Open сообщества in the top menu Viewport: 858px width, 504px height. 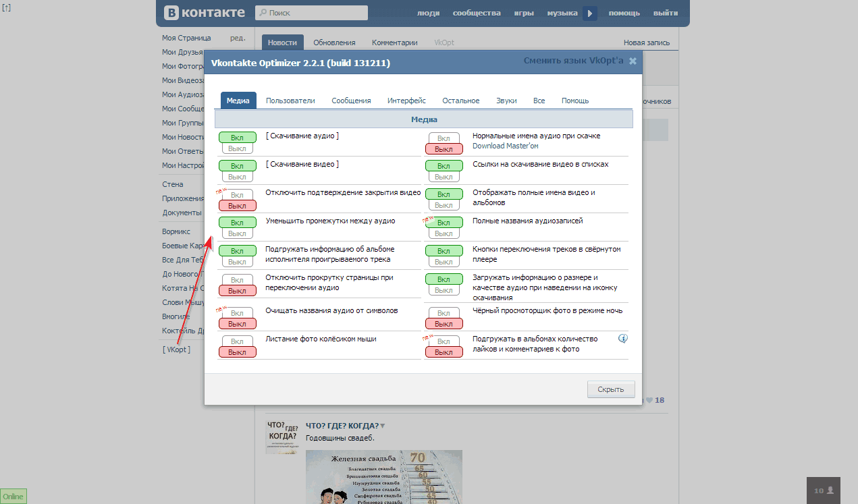tap(477, 13)
